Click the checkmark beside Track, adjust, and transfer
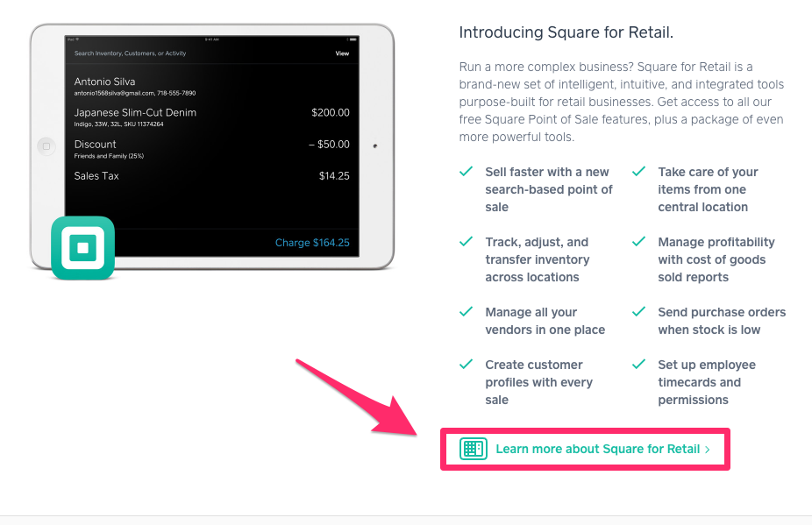The width and height of the screenshot is (812, 525). pos(467,241)
